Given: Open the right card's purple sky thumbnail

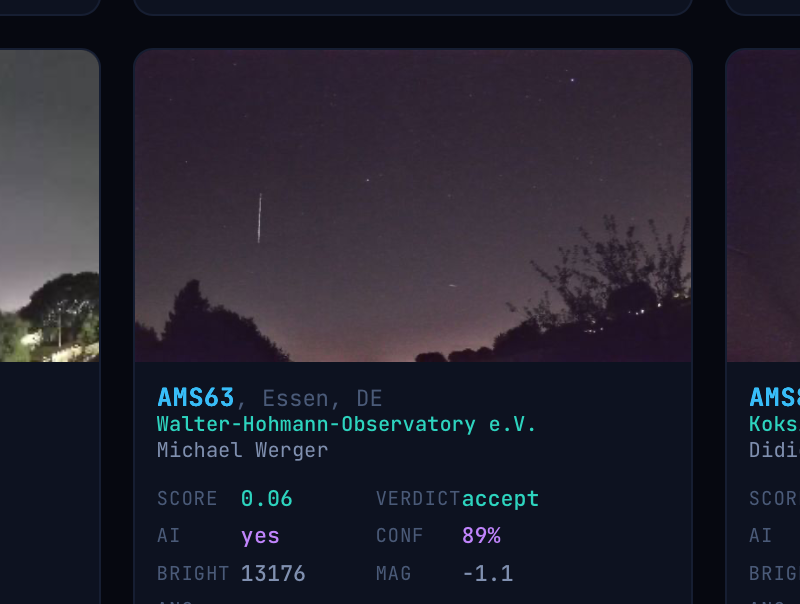Looking at the screenshot, I should (763, 206).
